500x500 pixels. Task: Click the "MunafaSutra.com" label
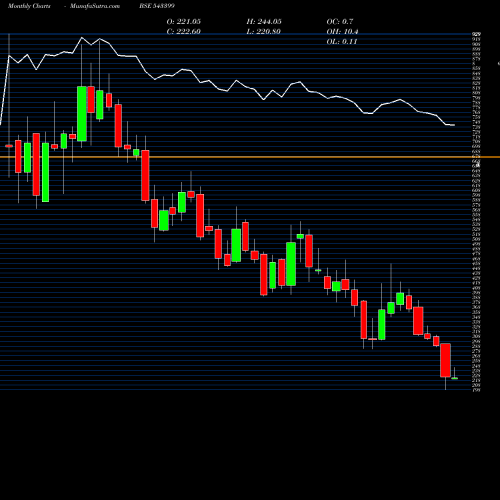95,6
